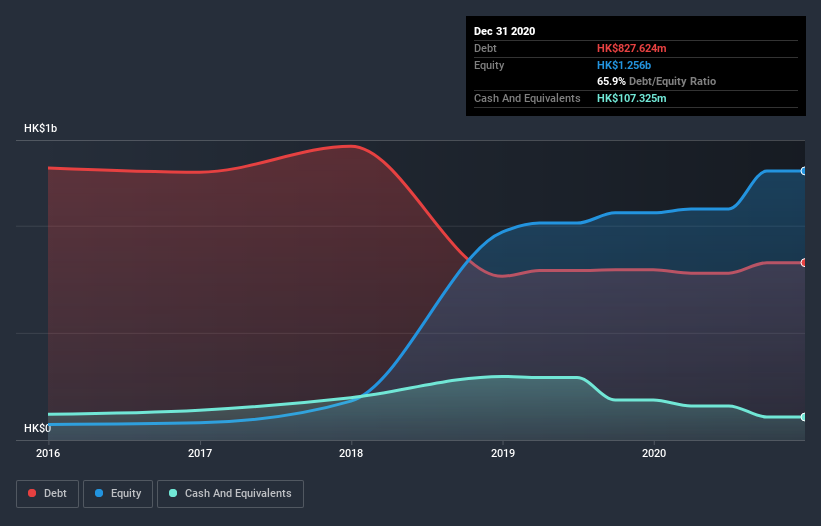Toggle the Debt series legend button
Image resolution: width=821 pixels, height=526 pixels.
click(x=47, y=494)
